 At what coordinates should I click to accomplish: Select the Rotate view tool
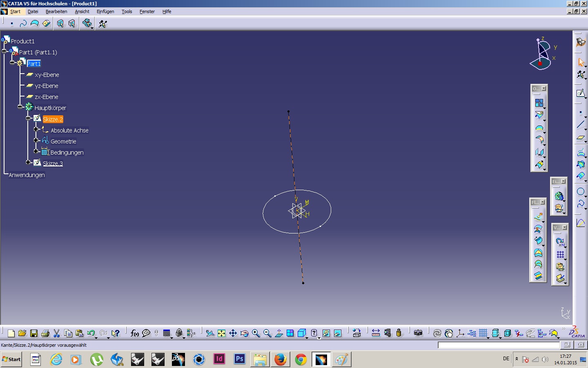coord(244,333)
